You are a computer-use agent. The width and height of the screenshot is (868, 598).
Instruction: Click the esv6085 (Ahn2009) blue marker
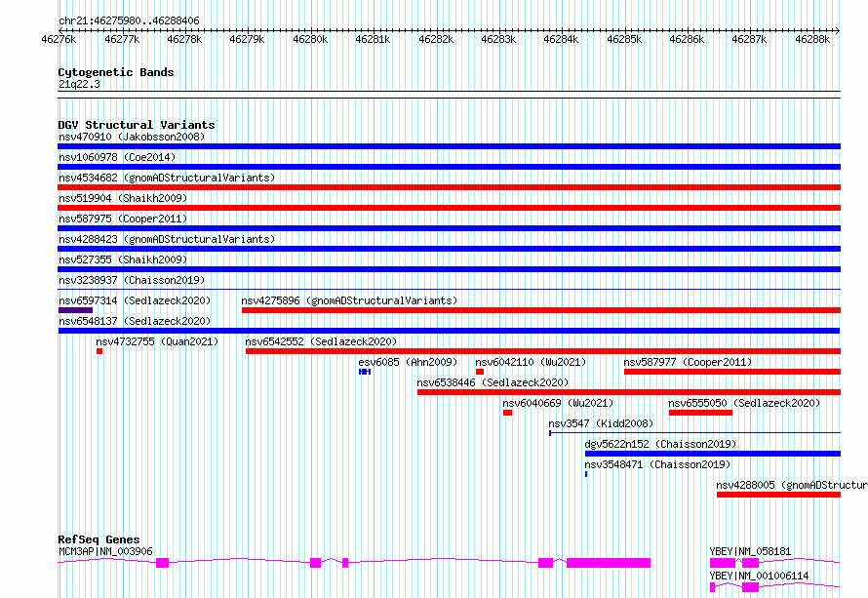click(x=365, y=372)
